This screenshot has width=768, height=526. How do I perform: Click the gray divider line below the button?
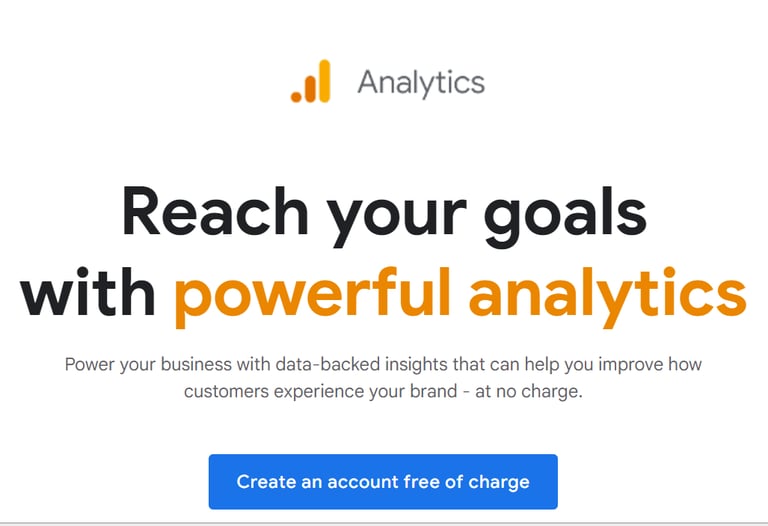point(384,523)
